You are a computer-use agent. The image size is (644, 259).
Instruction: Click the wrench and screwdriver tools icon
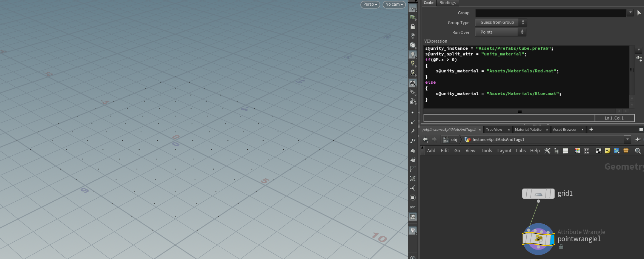click(x=547, y=151)
